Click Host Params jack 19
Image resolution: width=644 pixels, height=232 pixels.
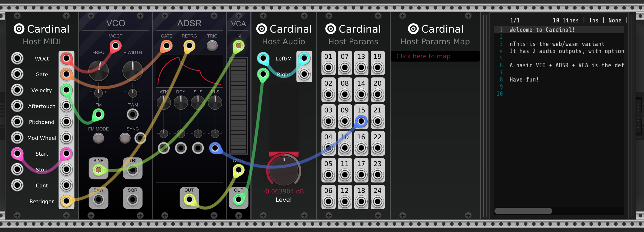[x=377, y=67]
